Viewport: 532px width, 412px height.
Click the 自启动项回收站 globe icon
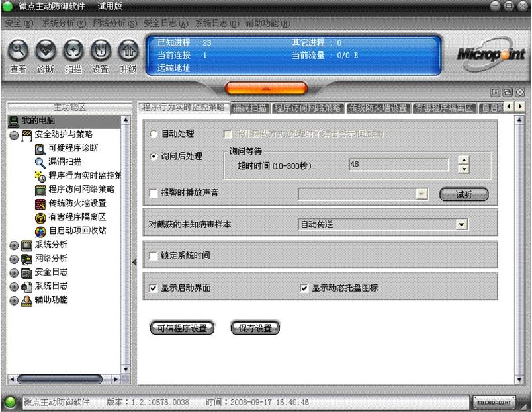point(40,231)
